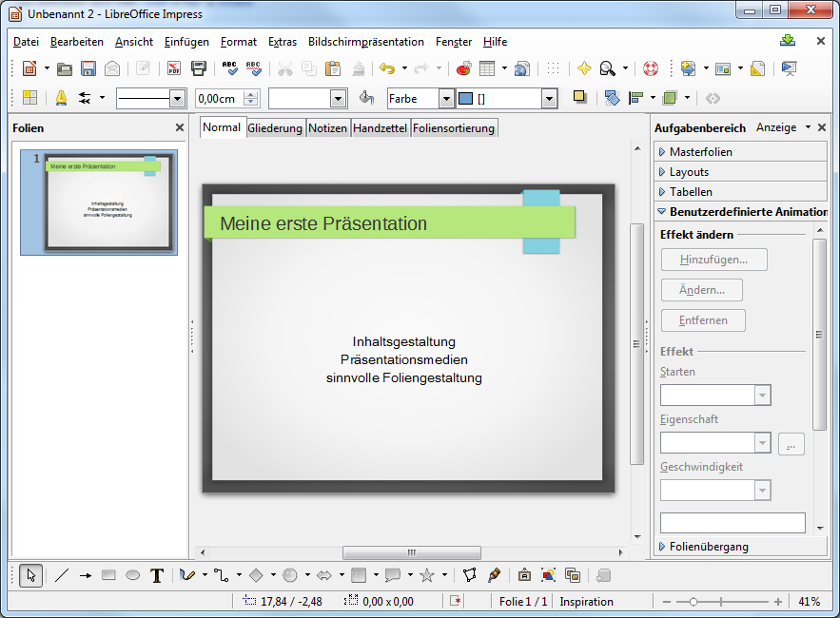840x618 pixels.
Task: Choose the Ellipse drawing tool
Action: [133, 575]
